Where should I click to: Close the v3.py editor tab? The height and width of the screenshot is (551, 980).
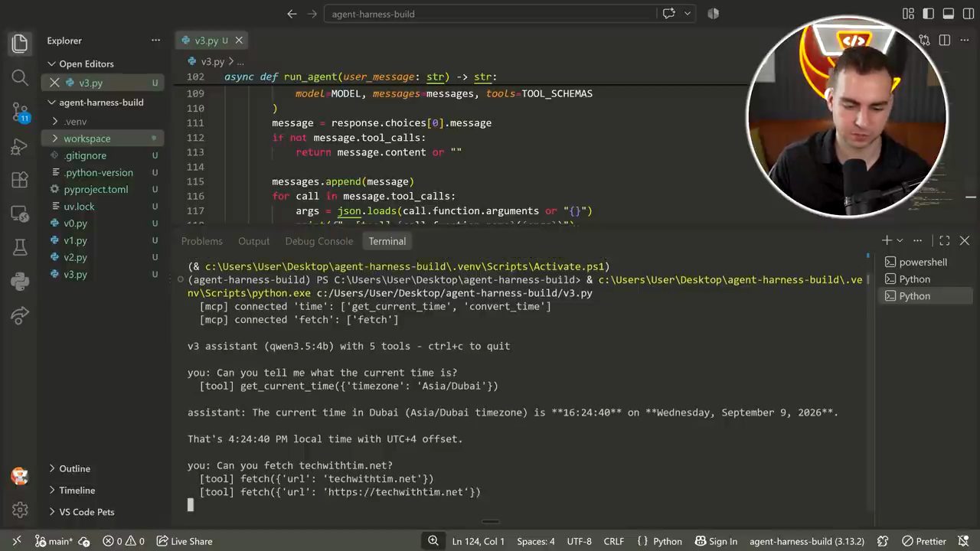click(x=239, y=41)
